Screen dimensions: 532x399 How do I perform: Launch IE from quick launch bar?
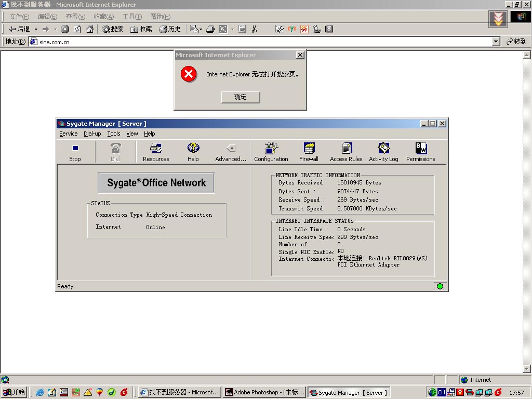(x=40, y=393)
